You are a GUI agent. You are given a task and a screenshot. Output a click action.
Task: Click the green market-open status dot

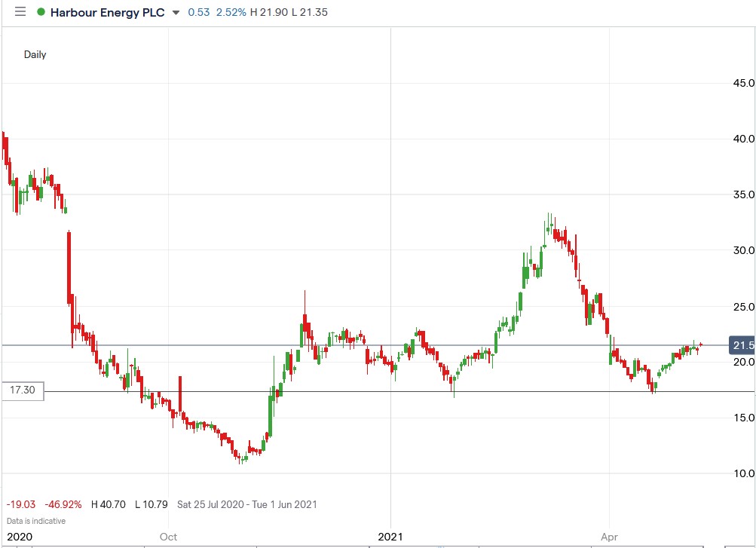[x=41, y=12]
